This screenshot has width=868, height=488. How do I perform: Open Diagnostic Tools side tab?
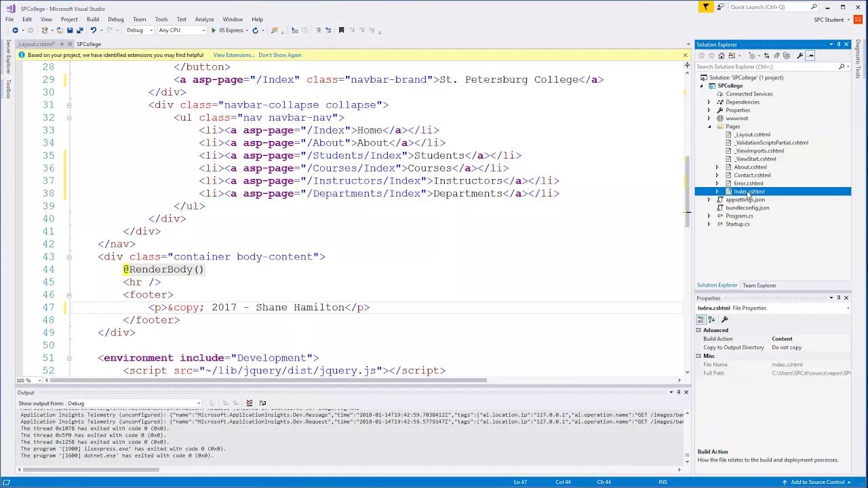pos(858,59)
